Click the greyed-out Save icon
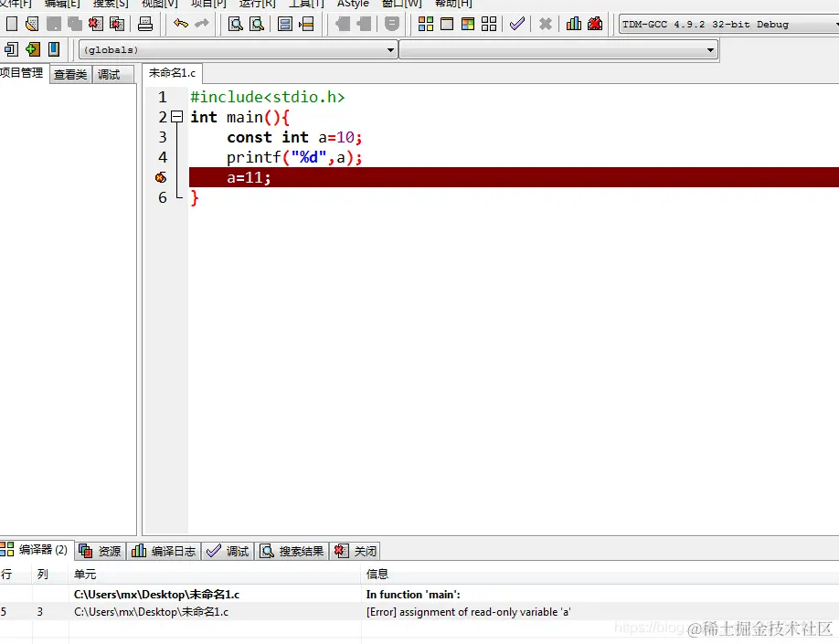Viewport: 839px width, 644px height. point(54,24)
